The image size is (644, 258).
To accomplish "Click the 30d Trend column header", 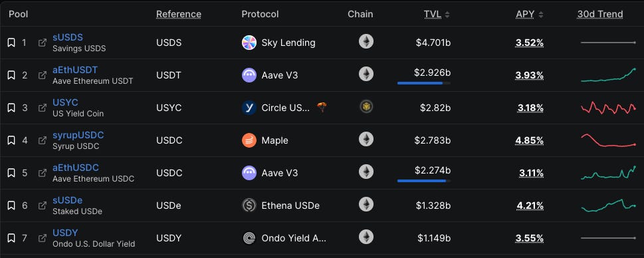I will tap(600, 15).
